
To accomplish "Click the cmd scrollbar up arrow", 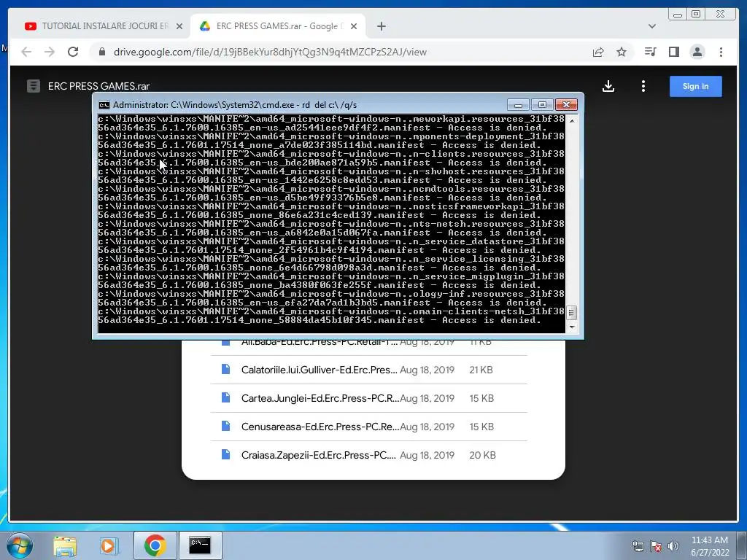I will click(572, 121).
